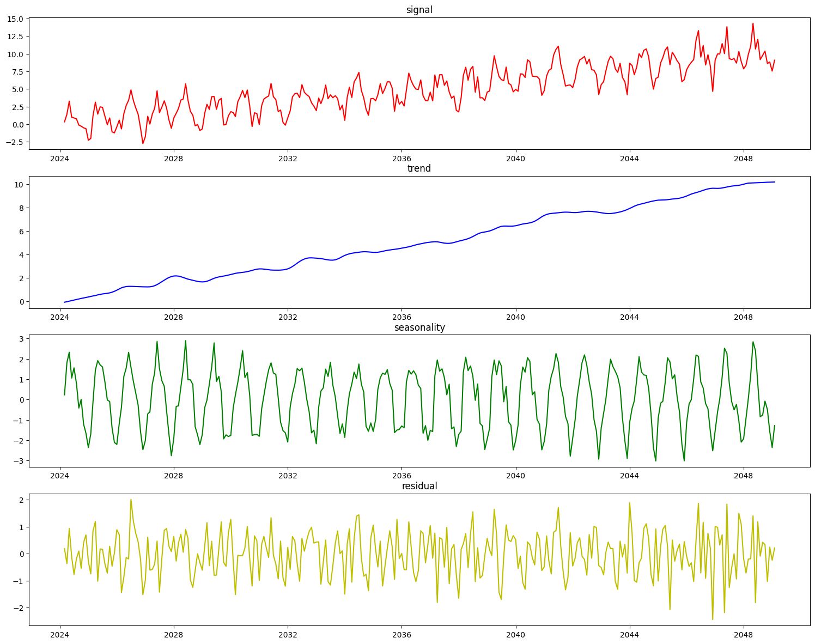Select the -1 y-axis tick on seasonality plot

[18, 420]
